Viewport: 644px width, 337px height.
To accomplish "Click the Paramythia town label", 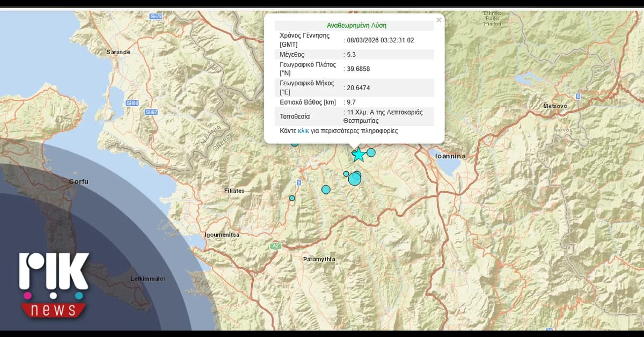I will (319, 259).
